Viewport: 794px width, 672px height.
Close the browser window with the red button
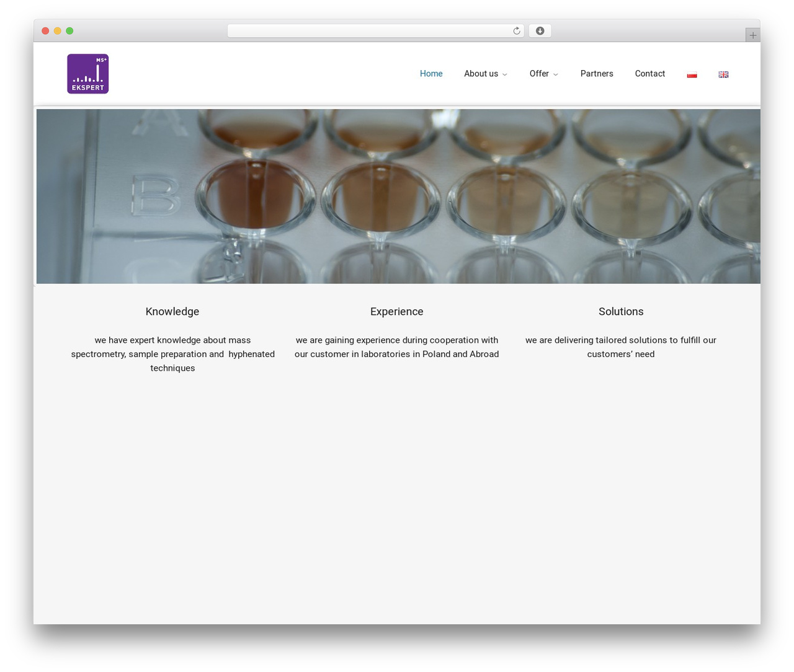pyautogui.click(x=45, y=31)
